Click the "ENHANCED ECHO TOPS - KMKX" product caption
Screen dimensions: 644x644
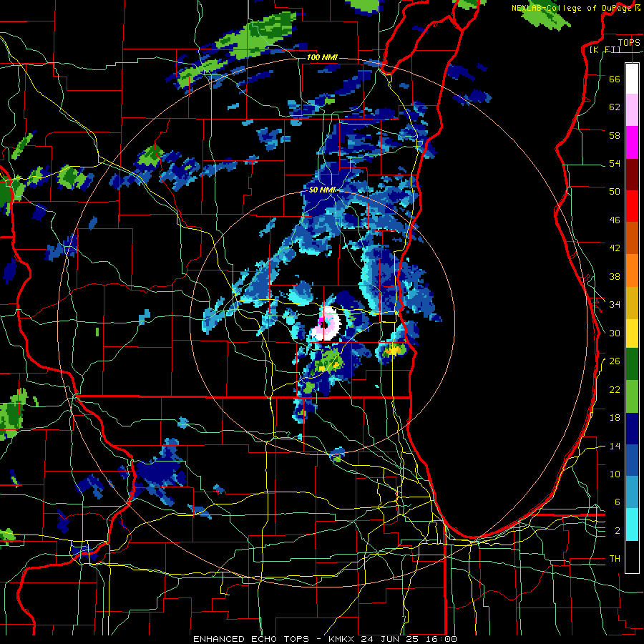pyautogui.click(x=274, y=639)
